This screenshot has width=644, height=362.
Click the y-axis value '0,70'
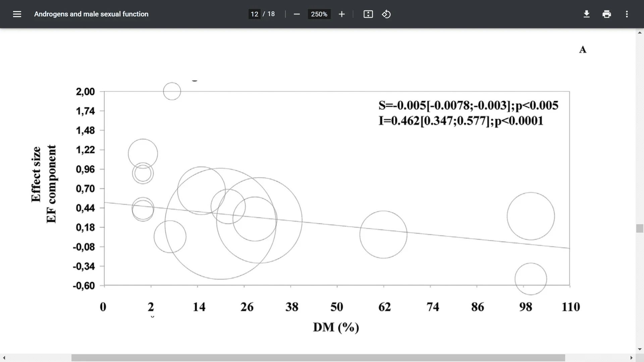pos(85,189)
